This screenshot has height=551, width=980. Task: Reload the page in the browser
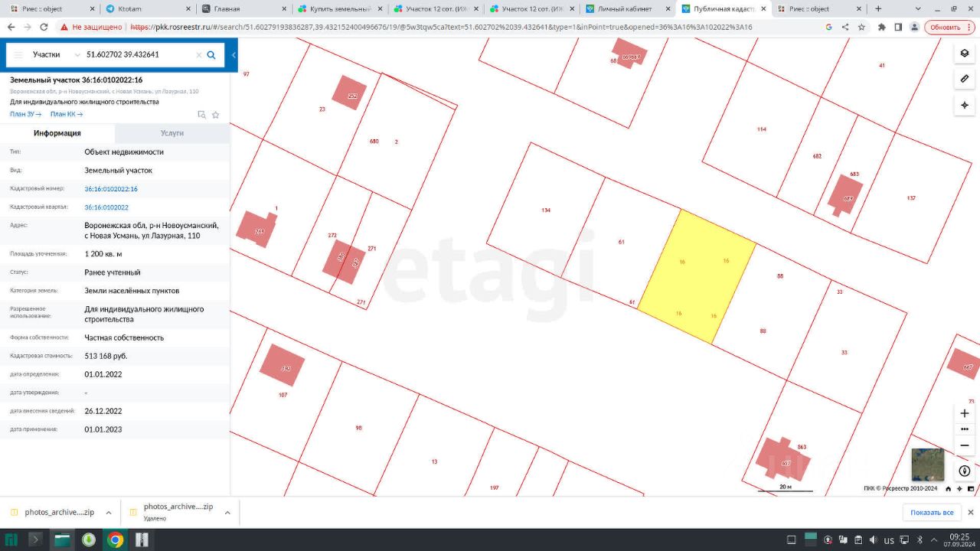pos(44,27)
